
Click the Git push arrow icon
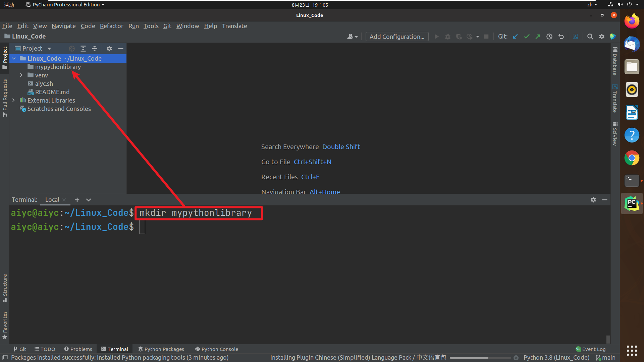pyautogui.click(x=538, y=37)
